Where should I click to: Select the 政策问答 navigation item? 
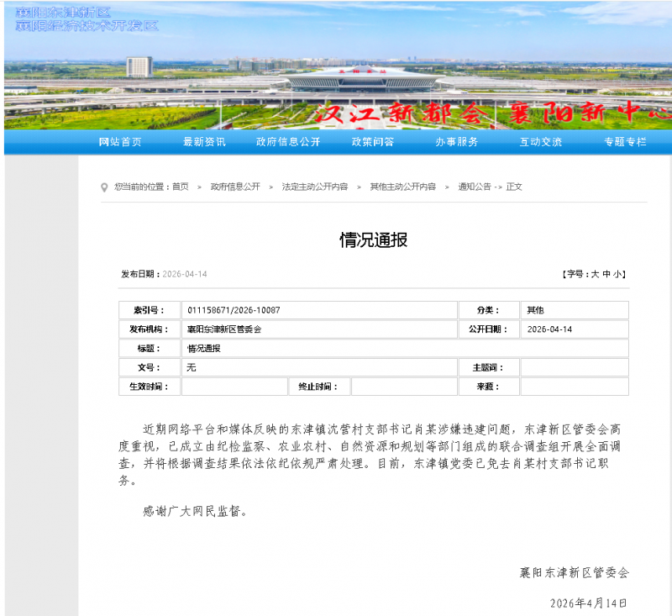click(x=372, y=142)
